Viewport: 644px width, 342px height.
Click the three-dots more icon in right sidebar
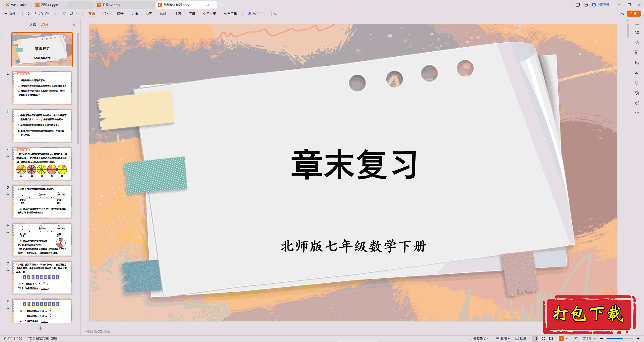click(637, 113)
